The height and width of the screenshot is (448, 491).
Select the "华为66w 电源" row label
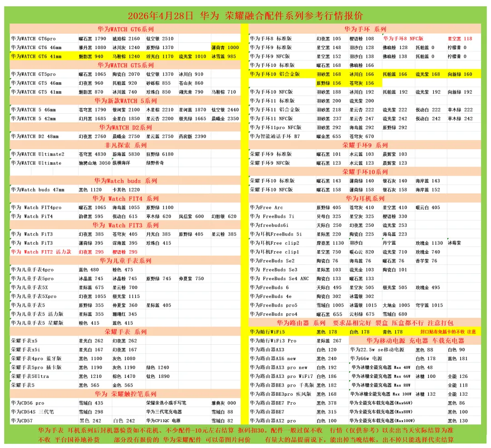click(x=366, y=358)
